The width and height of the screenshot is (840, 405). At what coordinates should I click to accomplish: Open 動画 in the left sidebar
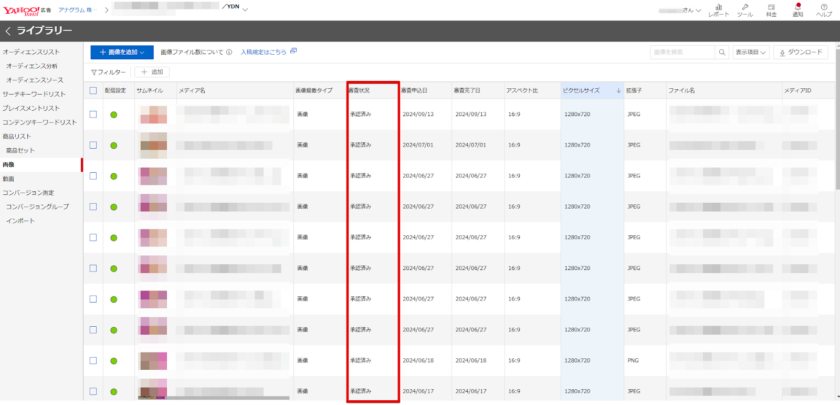click(x=9, y=178)
